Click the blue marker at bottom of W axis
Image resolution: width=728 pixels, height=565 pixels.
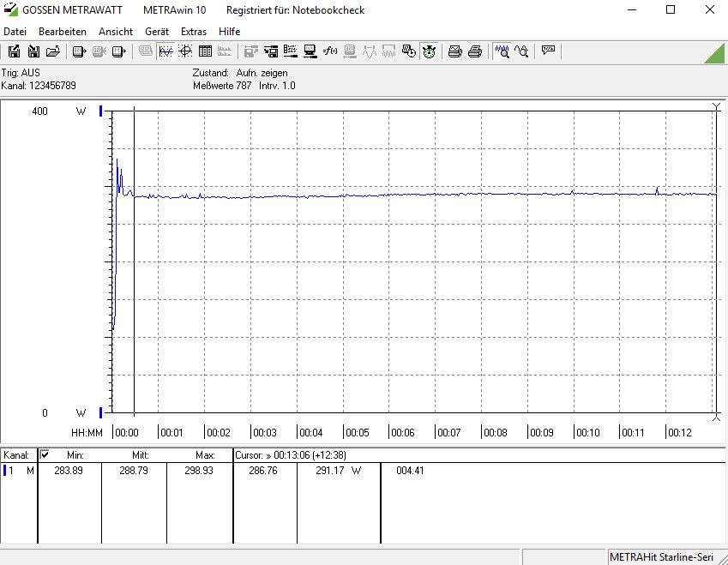coord(101,412)
